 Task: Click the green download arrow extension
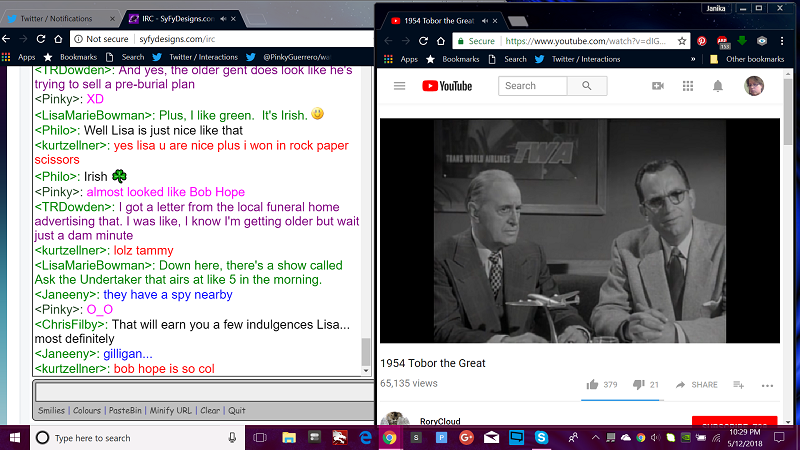point(742,41)
